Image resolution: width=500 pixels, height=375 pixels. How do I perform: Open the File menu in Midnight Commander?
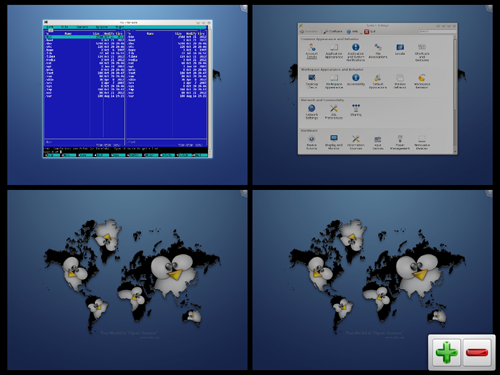click(x=65, y=27)
